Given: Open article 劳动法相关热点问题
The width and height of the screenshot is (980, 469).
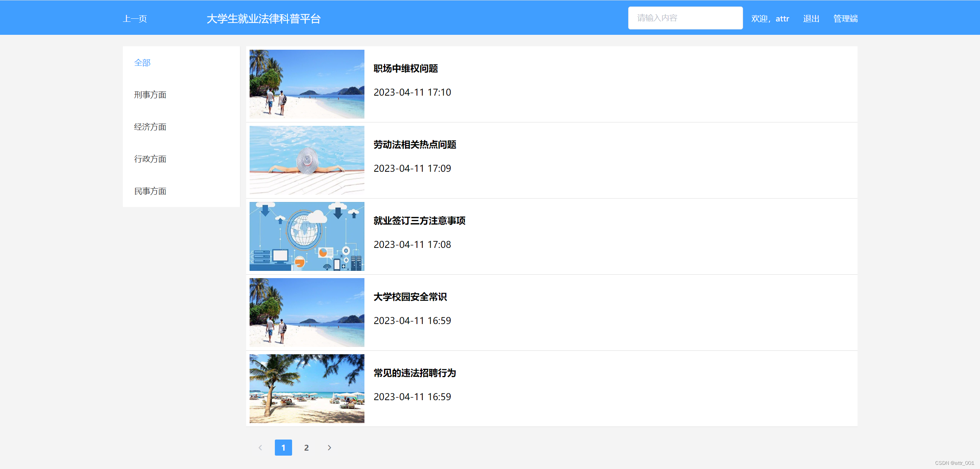Looking at the screenshot, I should pyautogui.click(x=415, y=145).
